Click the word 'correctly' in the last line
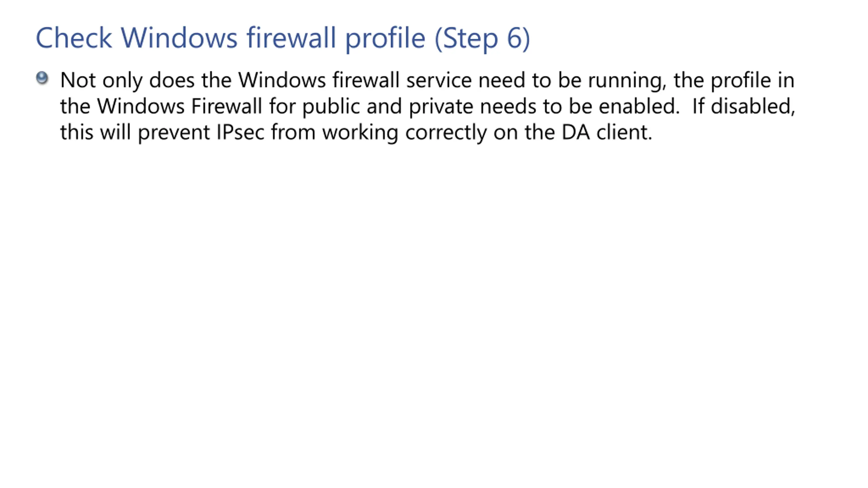868x488 pixels. pyautogui.click(x=446, y=133)
